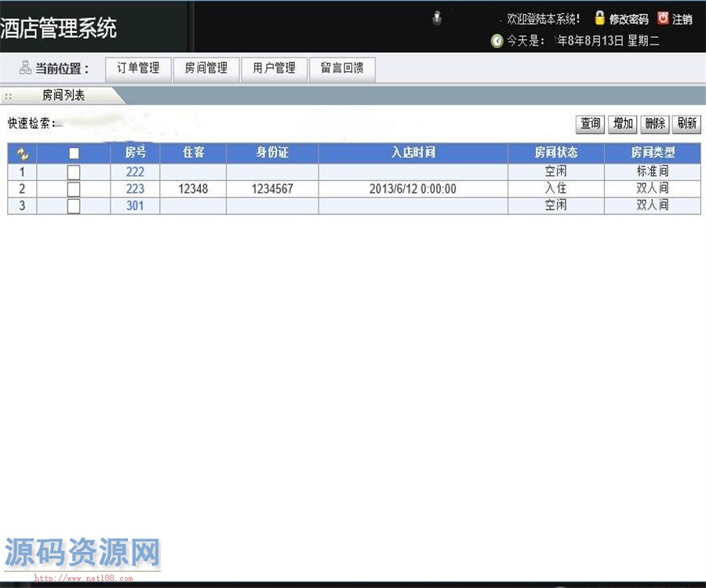Open the 房间管理 menu
Viewport: 706px width, 588px height.
point(206,68)
